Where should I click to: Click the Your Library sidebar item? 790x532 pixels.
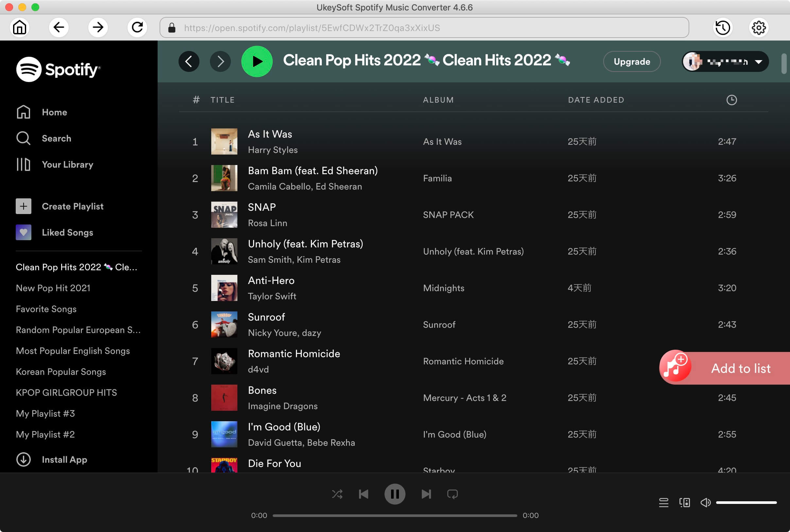click(67, 164)
